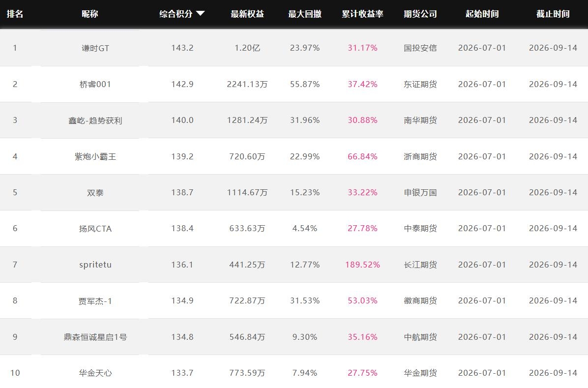This screenshot has height=388, width=588.
Task: Click the 最大回撤 column header
Action: [x=305, y=14]
